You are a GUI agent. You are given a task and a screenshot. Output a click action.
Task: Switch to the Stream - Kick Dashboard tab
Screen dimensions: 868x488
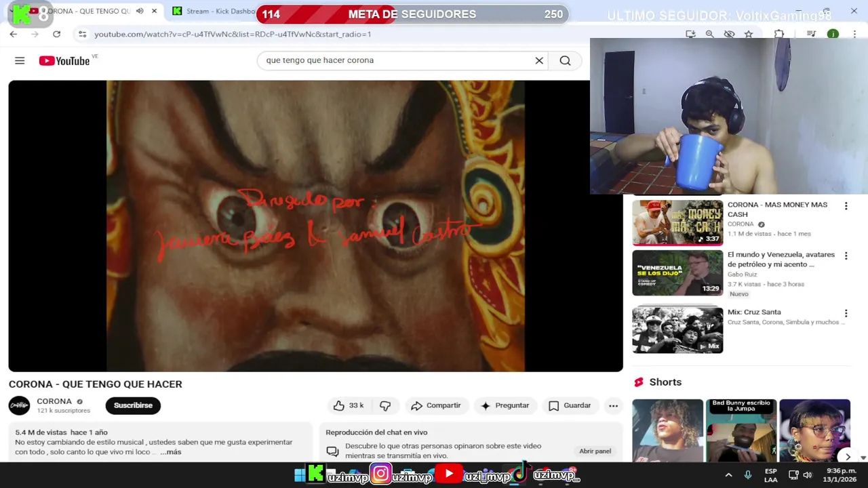(214, 11)
